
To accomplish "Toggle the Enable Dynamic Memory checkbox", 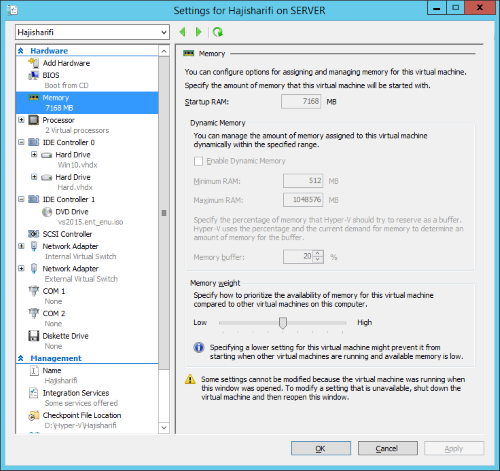I will 198,161.
